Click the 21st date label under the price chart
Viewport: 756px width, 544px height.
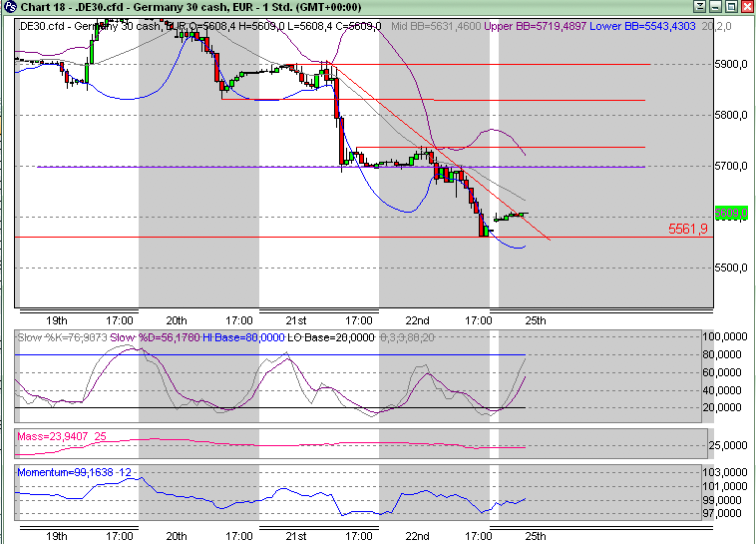[296, 320]
